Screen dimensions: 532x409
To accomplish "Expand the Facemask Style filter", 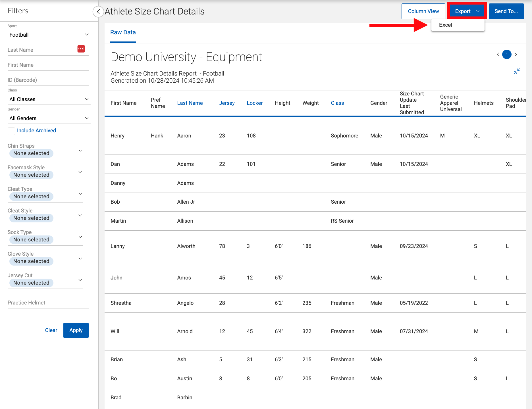I will (x=80, y=172).
